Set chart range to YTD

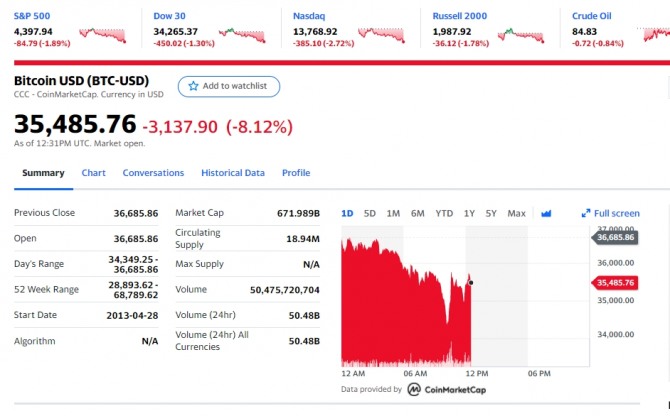point(444,213)
